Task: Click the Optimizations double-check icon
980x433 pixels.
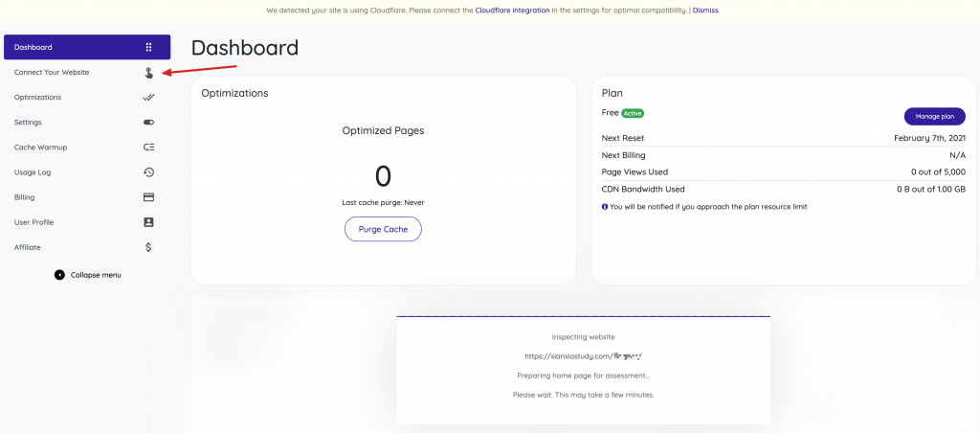Action: (x=148, y=98)
